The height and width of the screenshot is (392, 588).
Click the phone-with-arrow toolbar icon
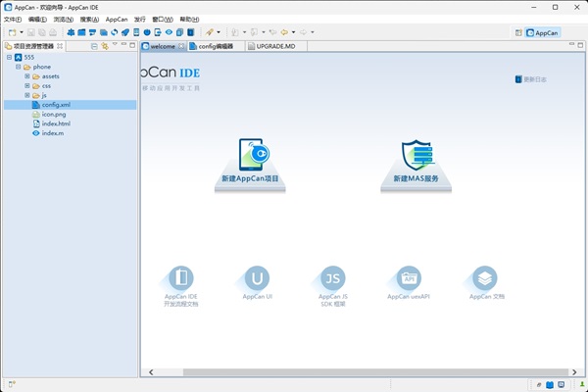[158, 32]
